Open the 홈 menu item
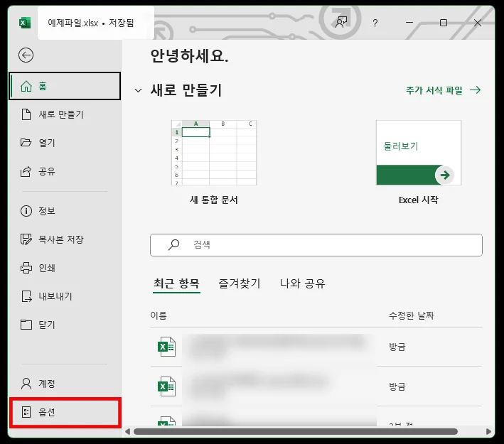504x444 pixels. [65, 86]
